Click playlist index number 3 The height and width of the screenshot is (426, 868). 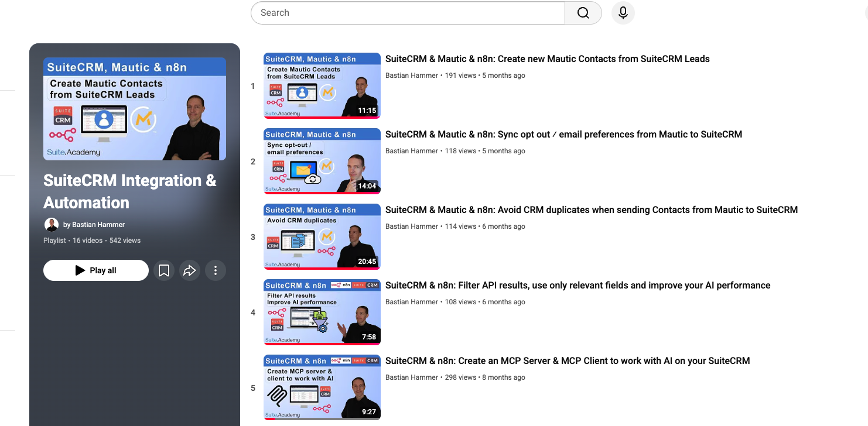(253, 237)
